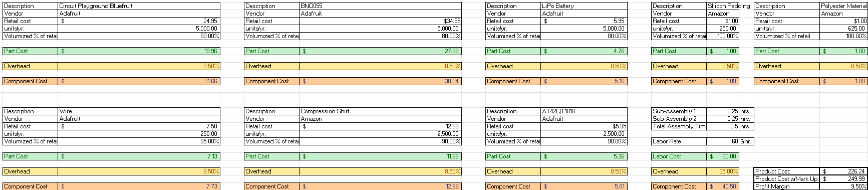Select the 'BNO055' description cell
The height and width of the screenshot is (190, 868).
click(380, 6)
